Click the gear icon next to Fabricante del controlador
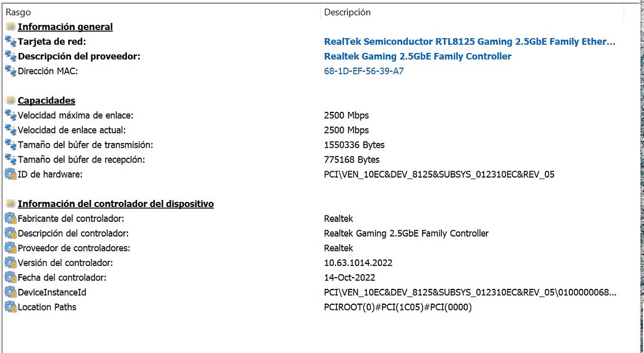 11,218
